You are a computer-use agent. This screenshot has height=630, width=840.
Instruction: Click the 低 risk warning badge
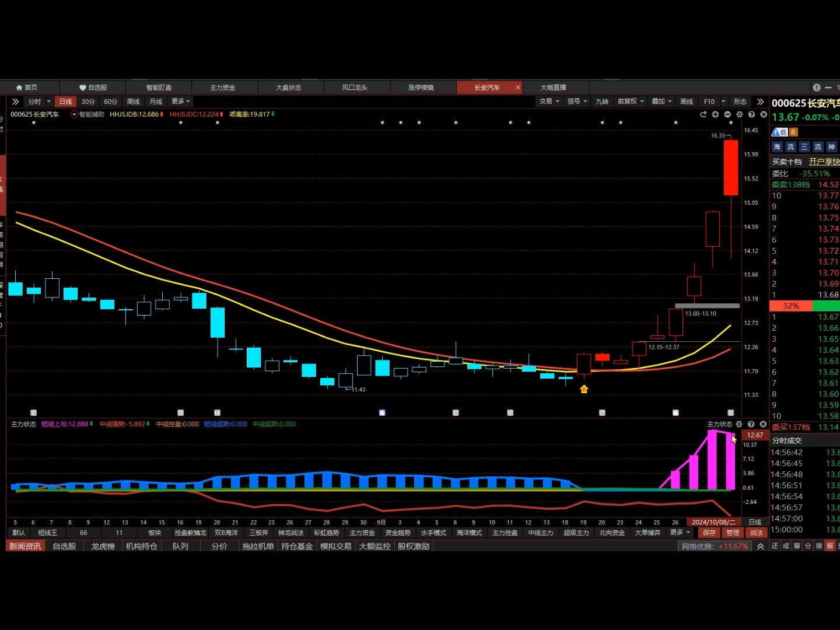[780, 132]
